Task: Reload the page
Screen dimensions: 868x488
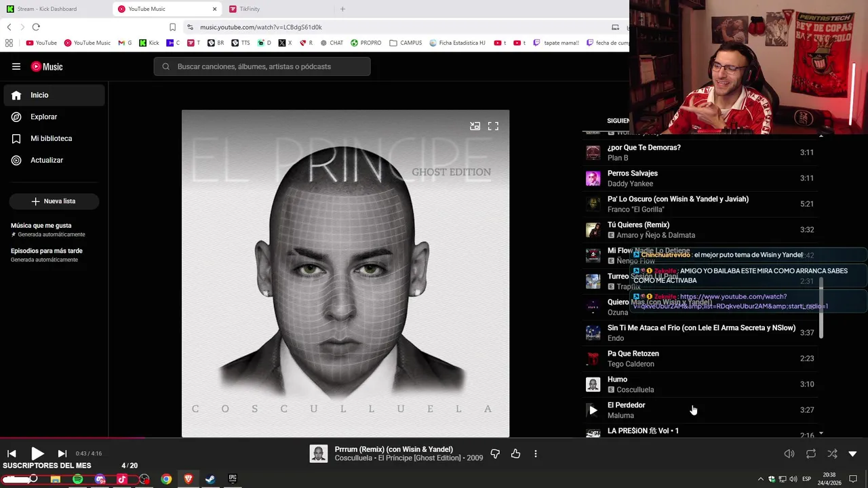Action: 36,27
